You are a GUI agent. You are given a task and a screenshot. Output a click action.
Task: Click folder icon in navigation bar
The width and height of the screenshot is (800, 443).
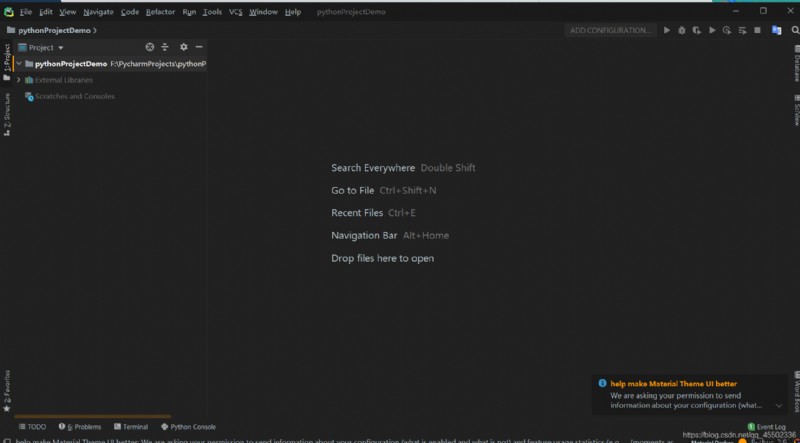[x=10, y=30]
